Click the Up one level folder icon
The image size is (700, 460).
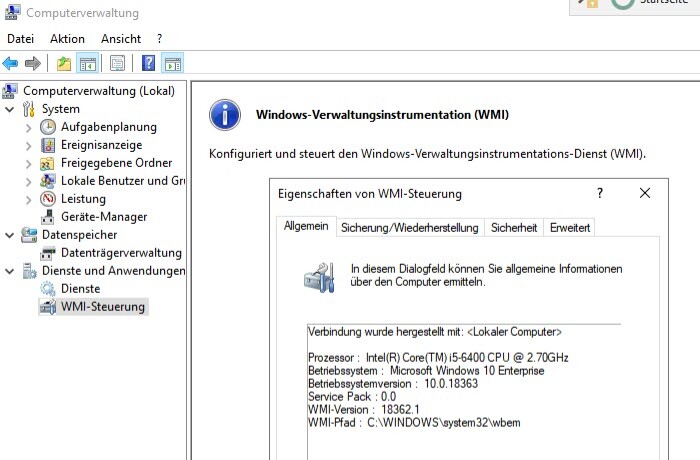point(64,63)
